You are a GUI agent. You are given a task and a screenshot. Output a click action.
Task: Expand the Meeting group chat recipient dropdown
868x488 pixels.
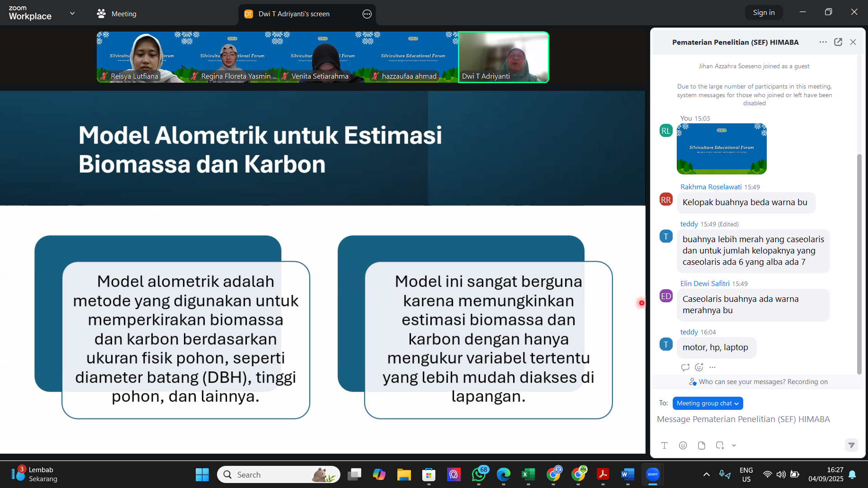click(707, 403)
